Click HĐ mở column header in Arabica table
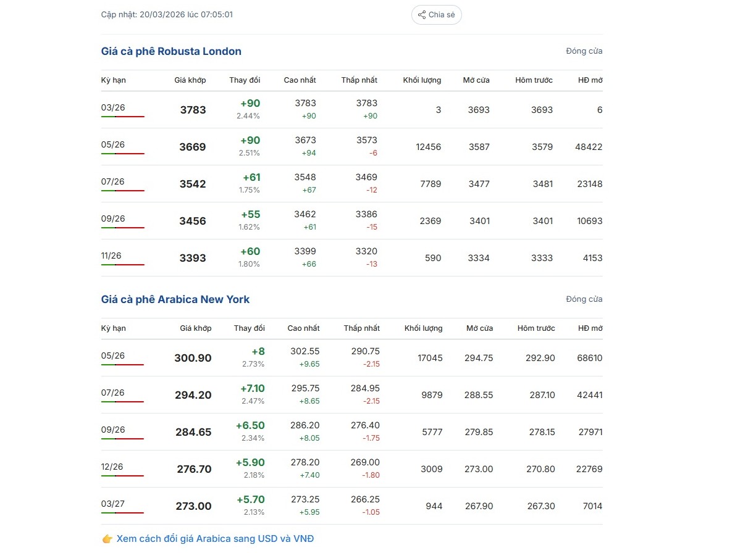 pos(590,328)
